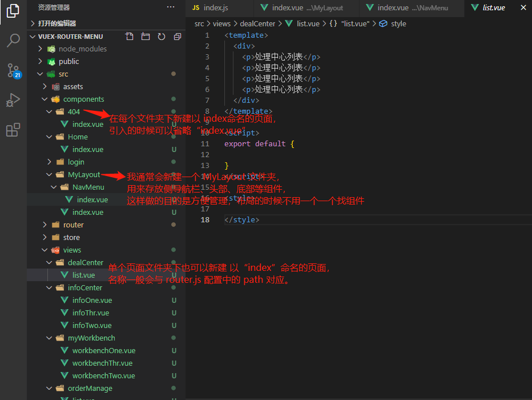This screenshot has height=400, width=532.
Task: Click the "list.vue" object breadcrumb
Action: [x=349, y=24]
